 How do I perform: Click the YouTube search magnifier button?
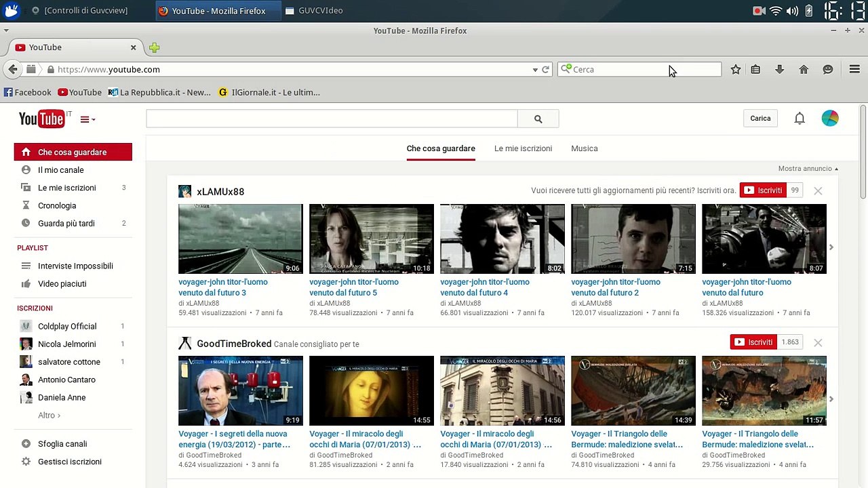pyautogui.click(x=538, y=119)
